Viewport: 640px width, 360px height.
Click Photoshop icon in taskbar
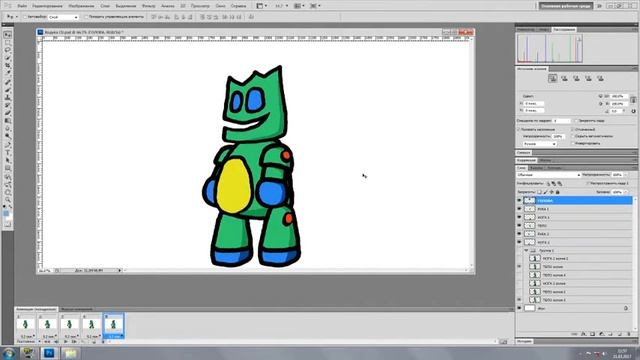tap(49, 353)
